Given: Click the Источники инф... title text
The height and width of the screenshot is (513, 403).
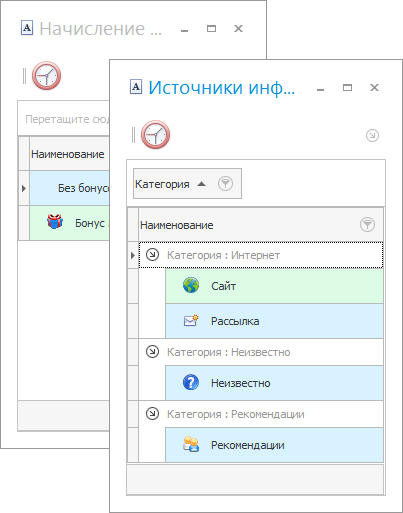Looking at the screenshot, I should [222, 88].
